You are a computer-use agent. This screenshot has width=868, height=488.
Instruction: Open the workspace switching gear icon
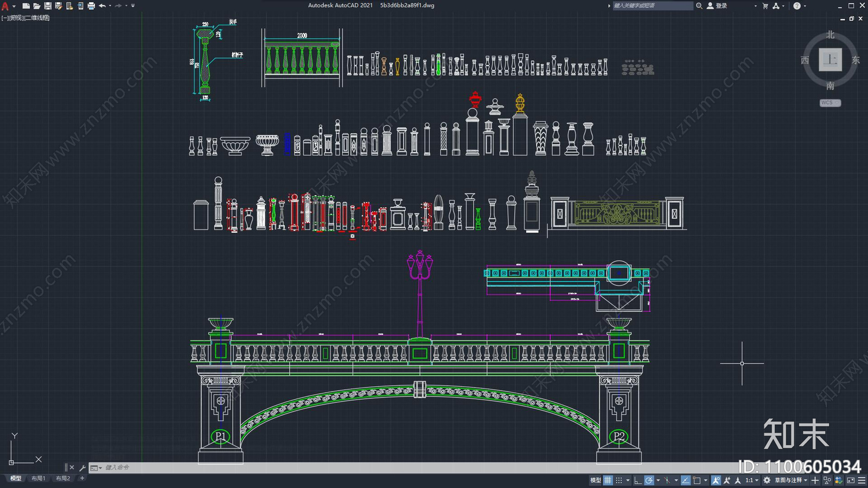767,480
